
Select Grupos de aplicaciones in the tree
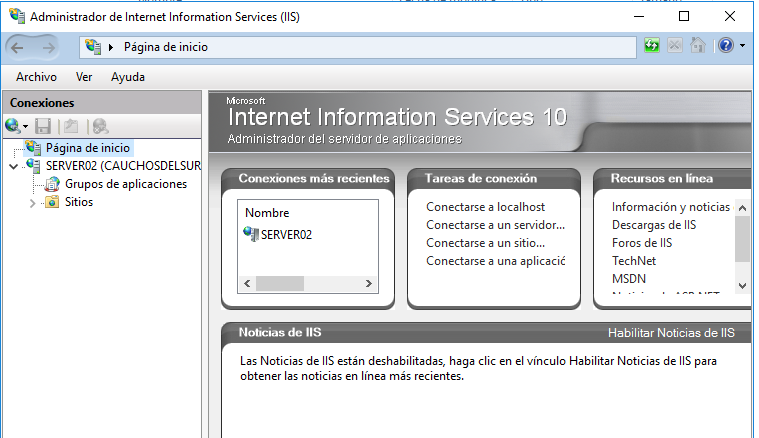point(126,184)
